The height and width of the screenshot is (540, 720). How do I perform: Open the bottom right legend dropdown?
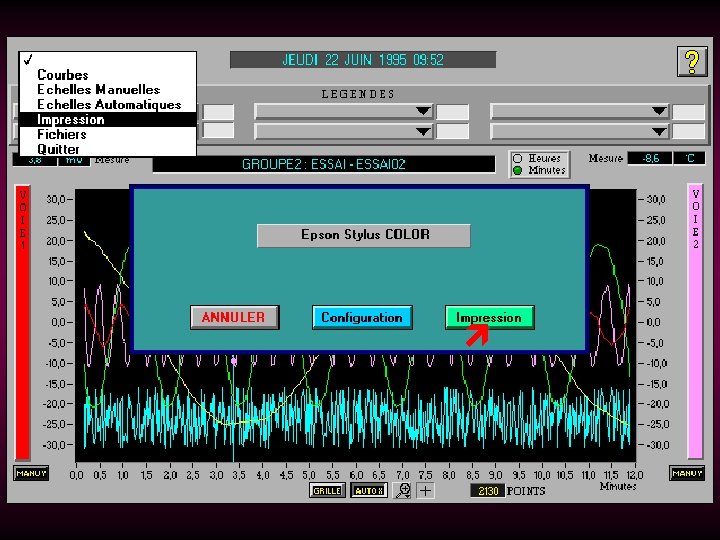point(579,132)
